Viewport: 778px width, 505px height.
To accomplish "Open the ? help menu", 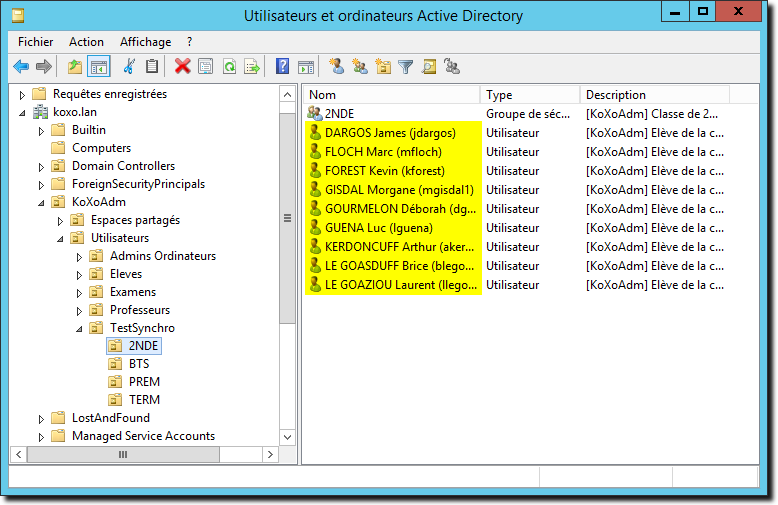I will (x=190, y=42).
